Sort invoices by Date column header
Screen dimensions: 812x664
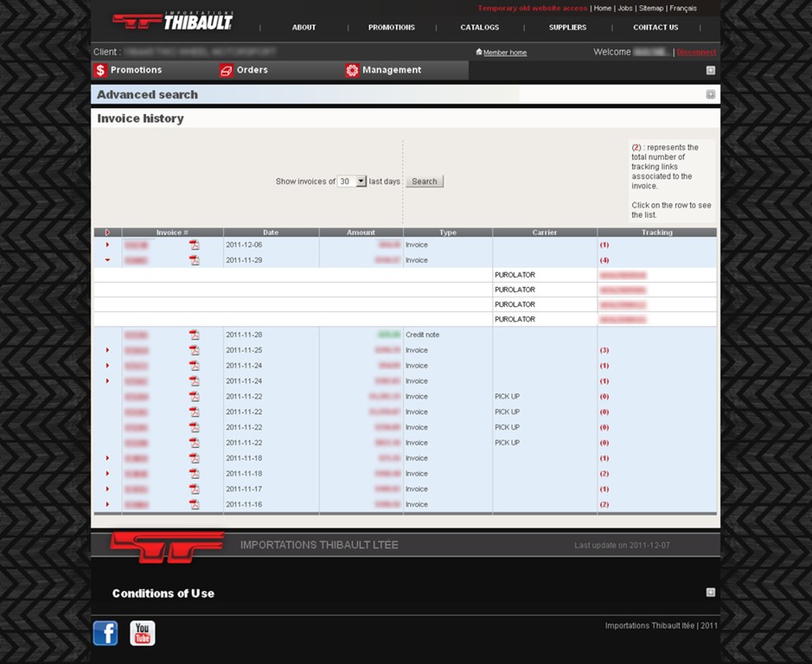click(x=271, y=233)
